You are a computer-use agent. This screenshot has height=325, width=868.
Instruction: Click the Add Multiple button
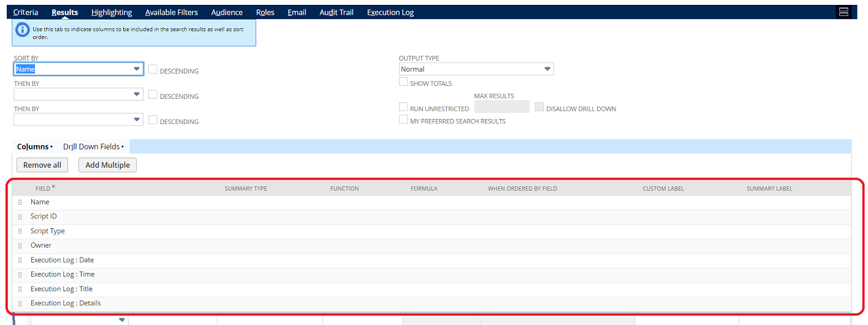pos(107,165)
